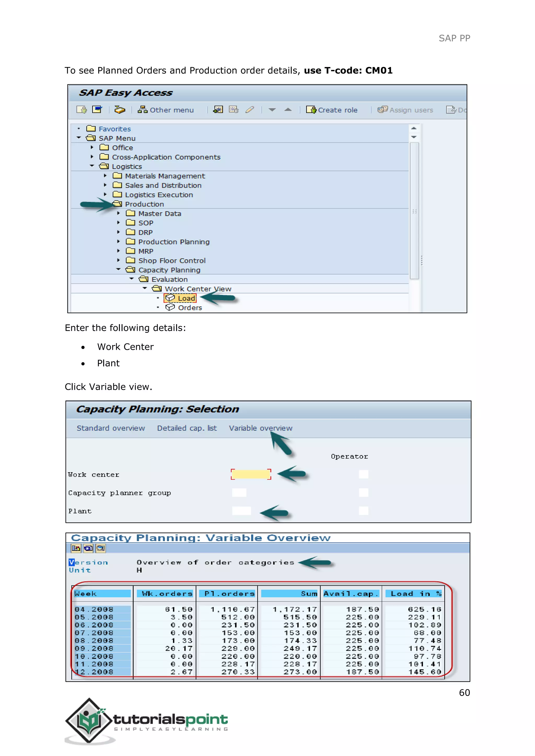Click the Favorites folder icon
The image size is (535, 756).
tap(91, 128)
